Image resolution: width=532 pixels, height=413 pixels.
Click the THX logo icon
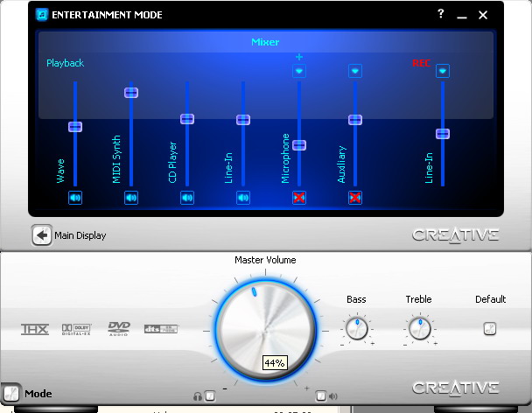click(x=35, y=329)
